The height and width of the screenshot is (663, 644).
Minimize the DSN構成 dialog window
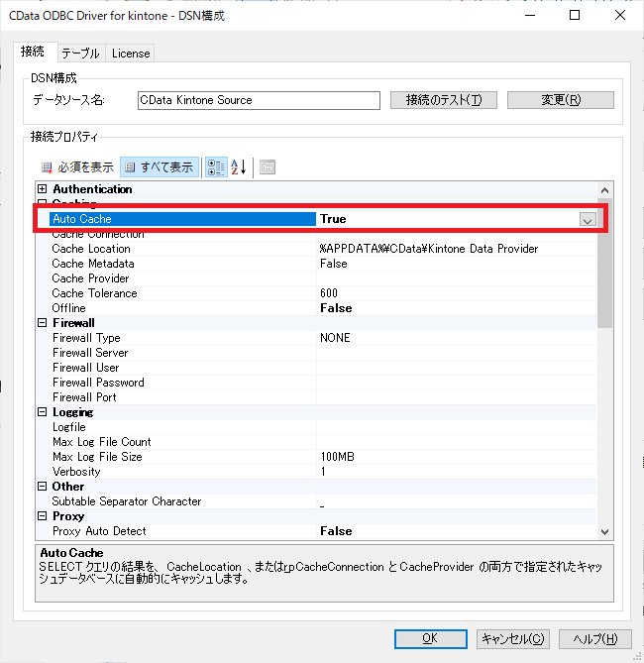(530, 15)
